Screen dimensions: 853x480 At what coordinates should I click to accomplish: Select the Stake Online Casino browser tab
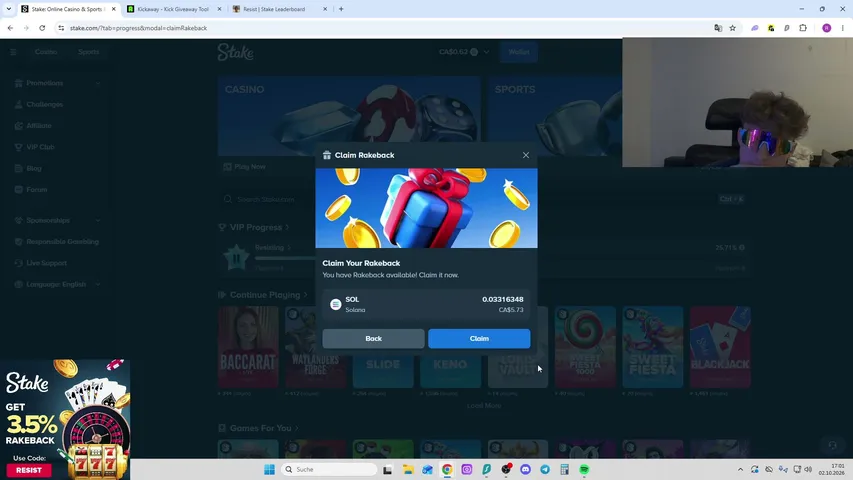[x=66, y=9]
